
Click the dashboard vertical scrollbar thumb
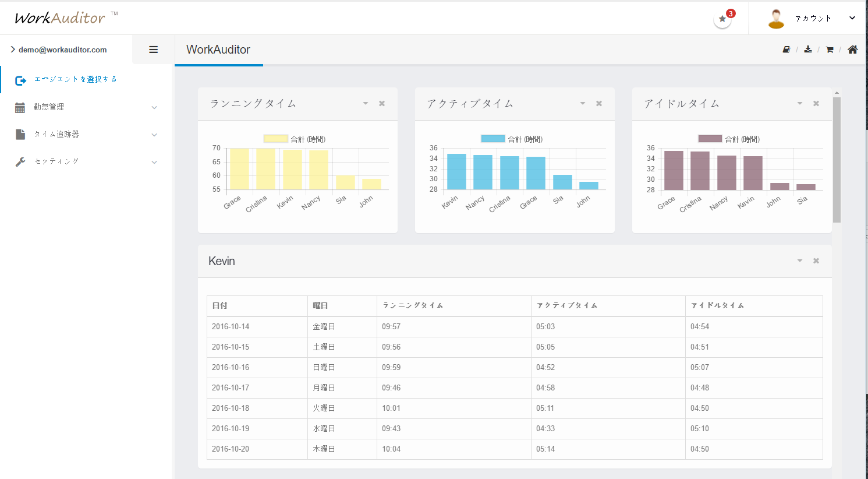coord(837,160)
